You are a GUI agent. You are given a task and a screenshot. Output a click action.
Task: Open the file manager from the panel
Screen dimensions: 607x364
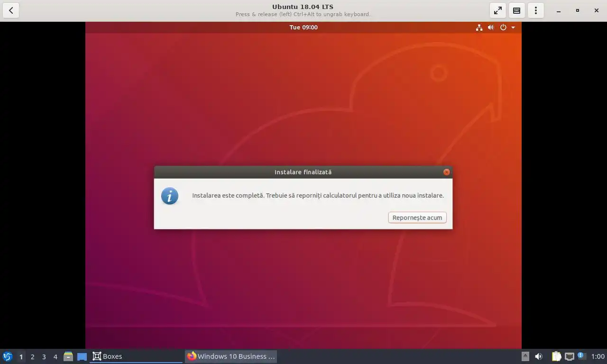click(x=68, y=356)
